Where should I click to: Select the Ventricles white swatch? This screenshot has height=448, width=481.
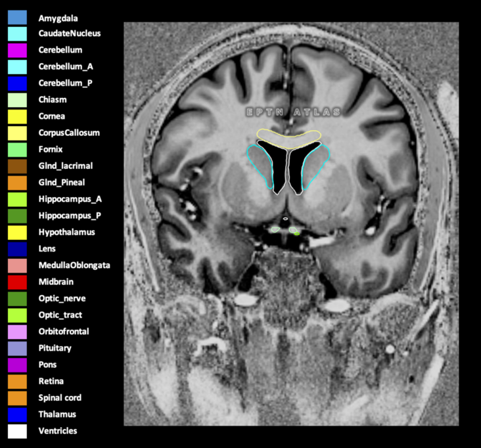[x=17, y=432]
